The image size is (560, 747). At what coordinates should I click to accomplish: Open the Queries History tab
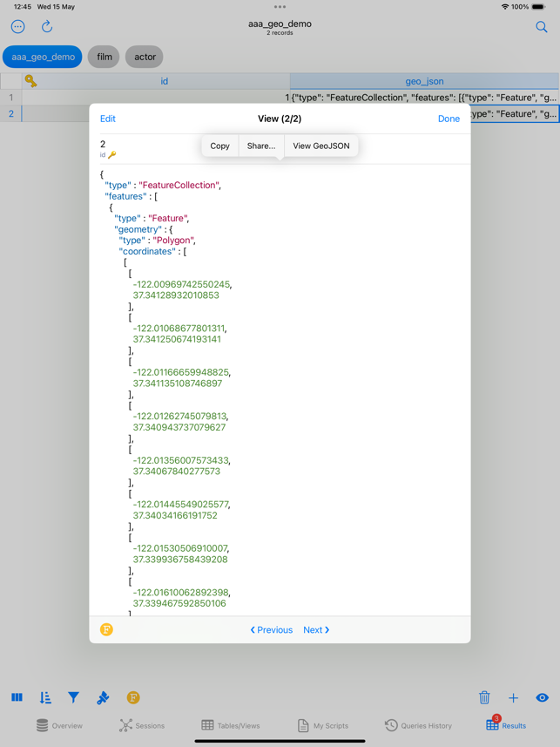[418, 725]
